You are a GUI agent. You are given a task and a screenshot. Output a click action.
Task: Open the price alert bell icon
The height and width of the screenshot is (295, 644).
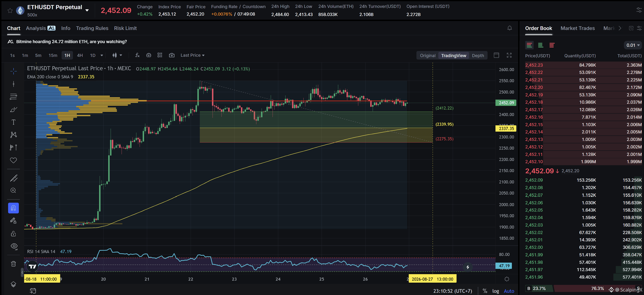(x=509, y=28)
